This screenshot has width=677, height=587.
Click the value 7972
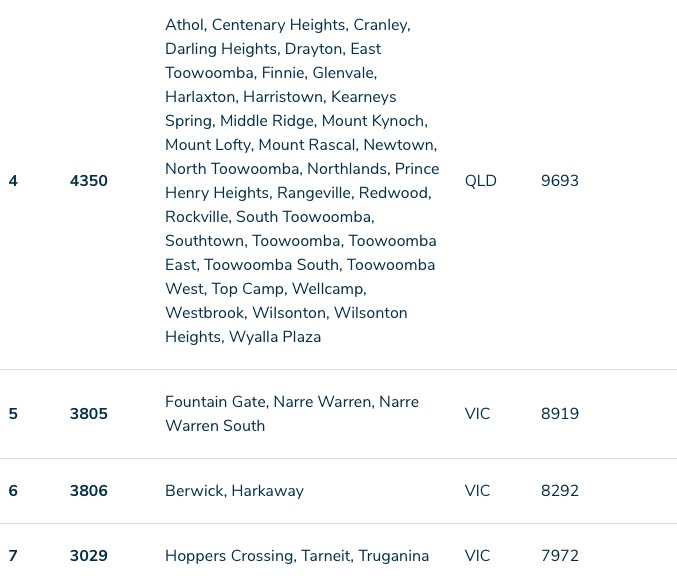point(560,555)
